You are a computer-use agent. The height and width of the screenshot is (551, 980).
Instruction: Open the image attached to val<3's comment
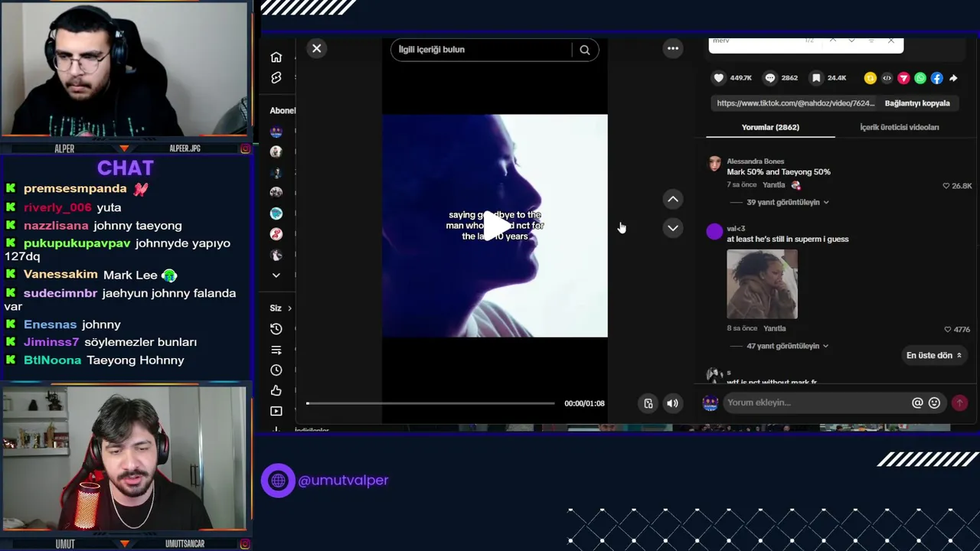click(x=762, y=284)
